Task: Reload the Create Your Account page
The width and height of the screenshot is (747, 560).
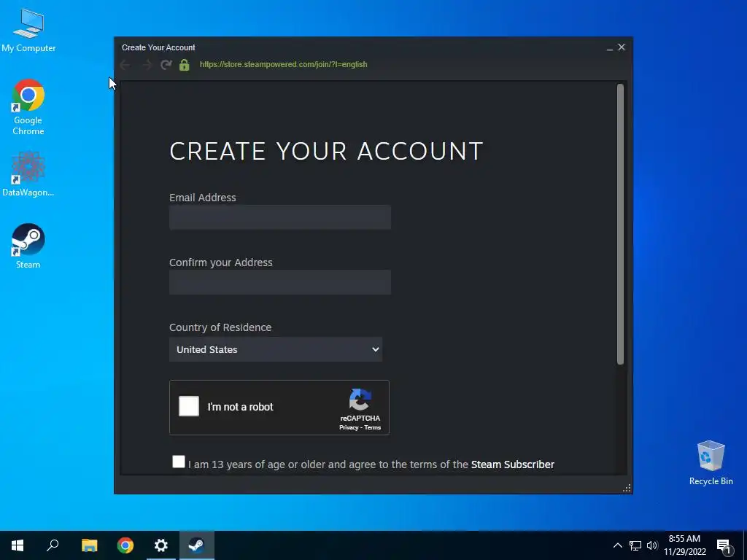Action: [x=166, y=65]
